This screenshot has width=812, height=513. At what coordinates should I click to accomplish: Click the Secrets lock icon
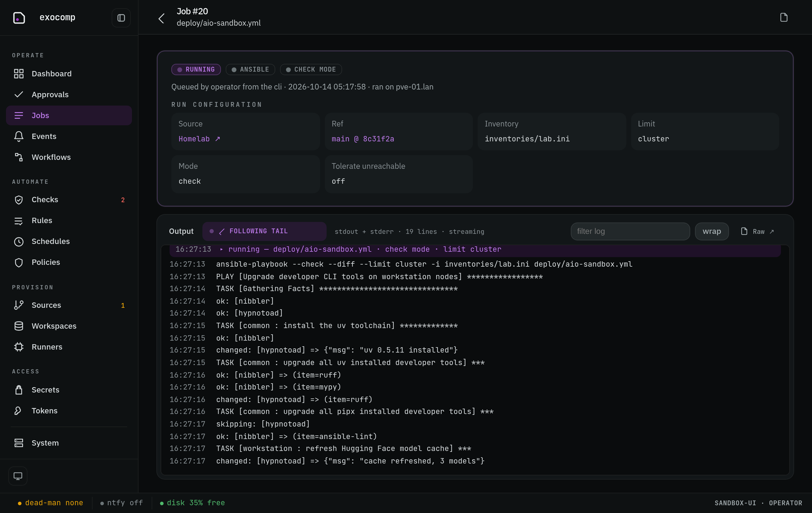click(19, 390)
